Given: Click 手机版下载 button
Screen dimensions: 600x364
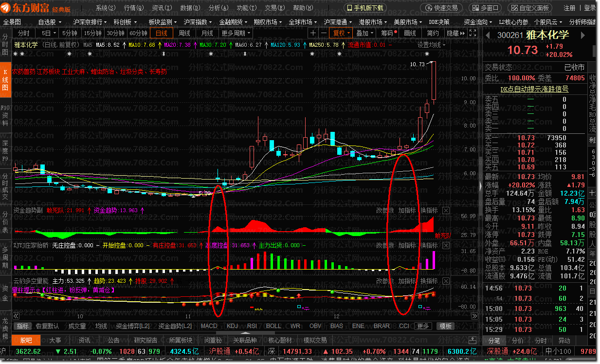Looking at the screenshot, I should [365, 8].
